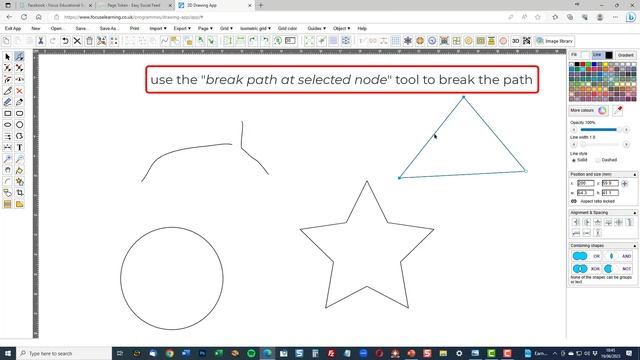The height and width of the screenshot is (360, 640).
Task: Select the node edit tool
Action: click(x=19, y=57)
